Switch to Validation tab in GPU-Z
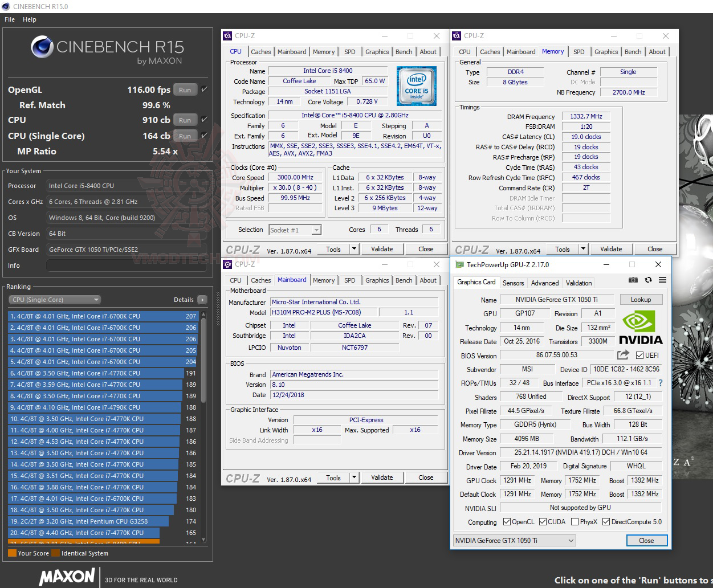Screen dimensions: 713x588 pyautogui.click(x=578, y=283)
